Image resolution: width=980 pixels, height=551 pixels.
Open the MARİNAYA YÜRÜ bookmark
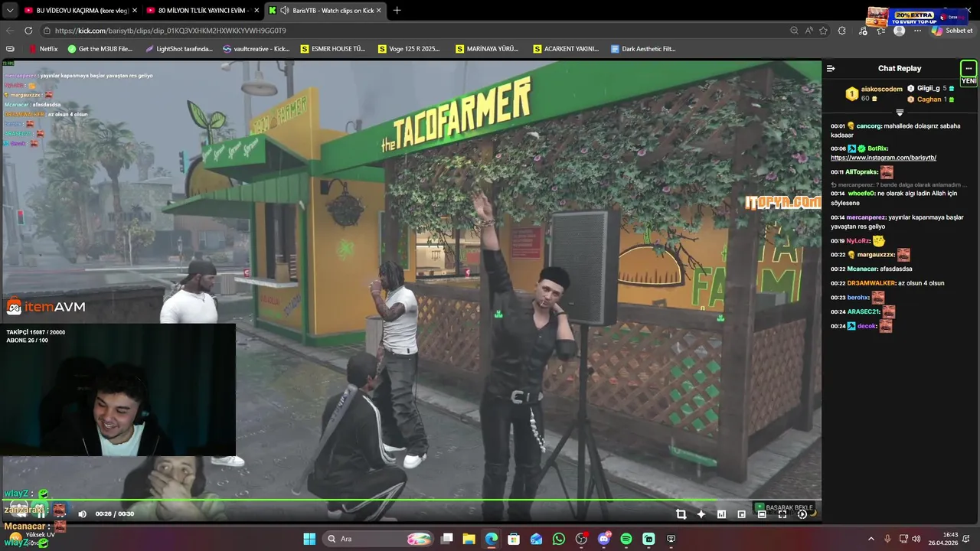coord(488,48)
